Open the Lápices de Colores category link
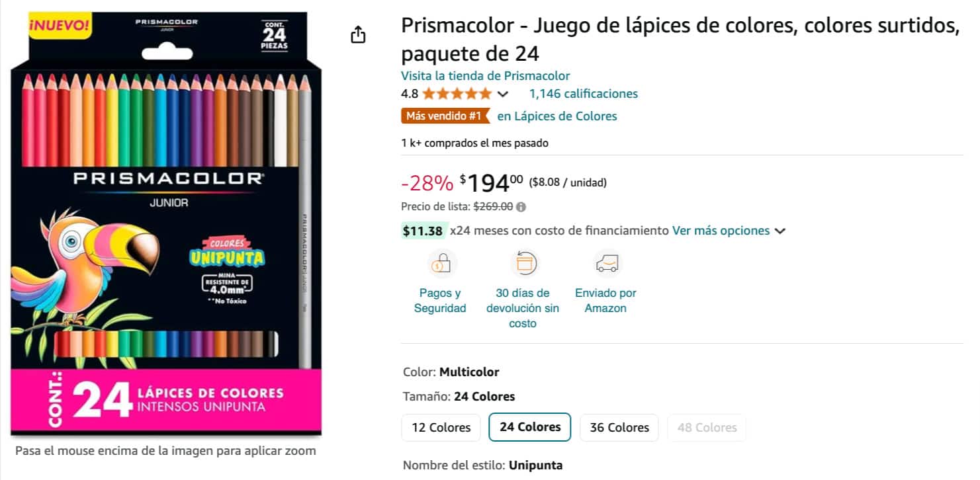 click(557, 116)
